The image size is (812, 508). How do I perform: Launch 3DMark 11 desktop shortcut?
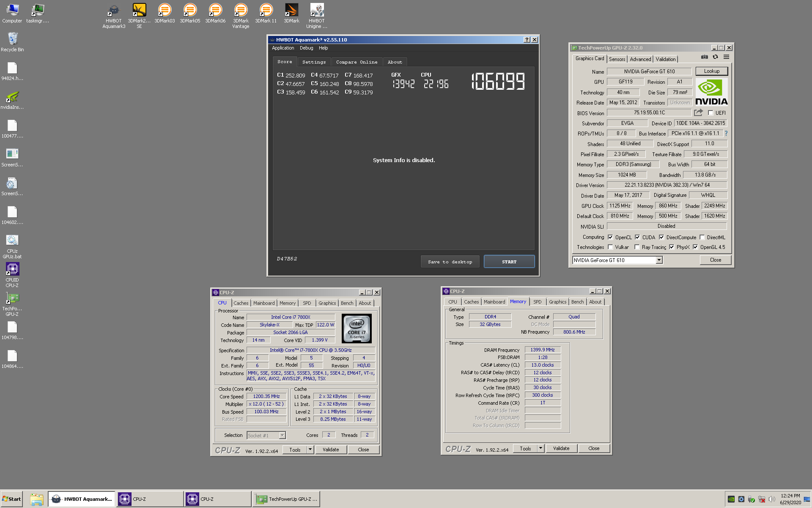[266, 13]
